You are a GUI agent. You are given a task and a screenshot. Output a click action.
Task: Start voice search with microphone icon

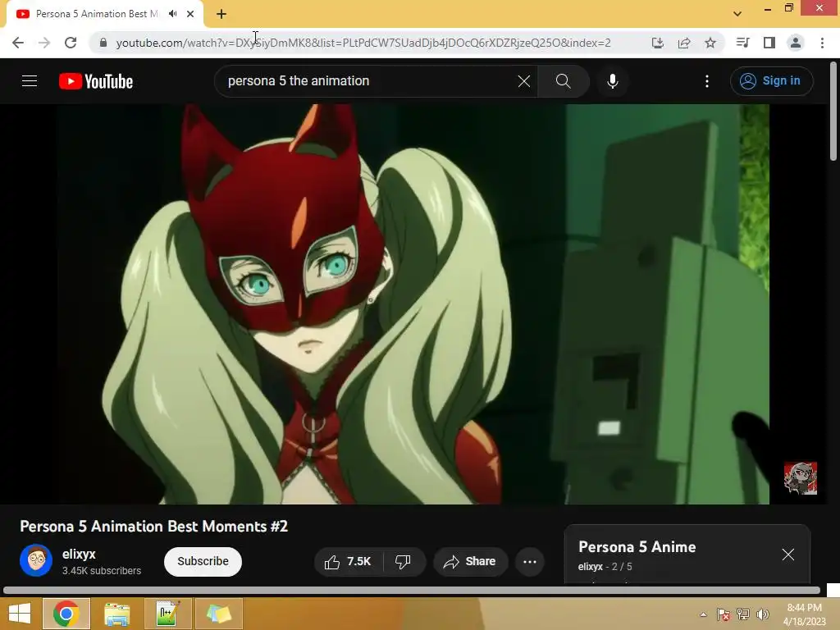(x=613, y=81)
